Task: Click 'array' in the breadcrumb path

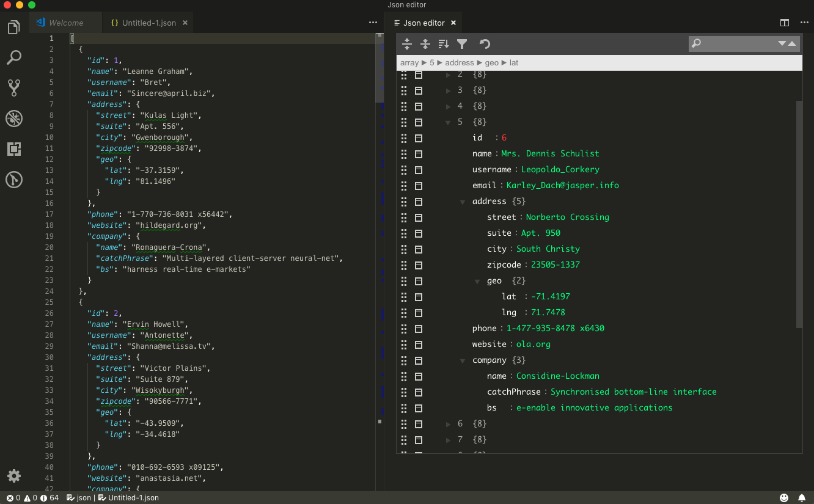Action: click(409, 62)
